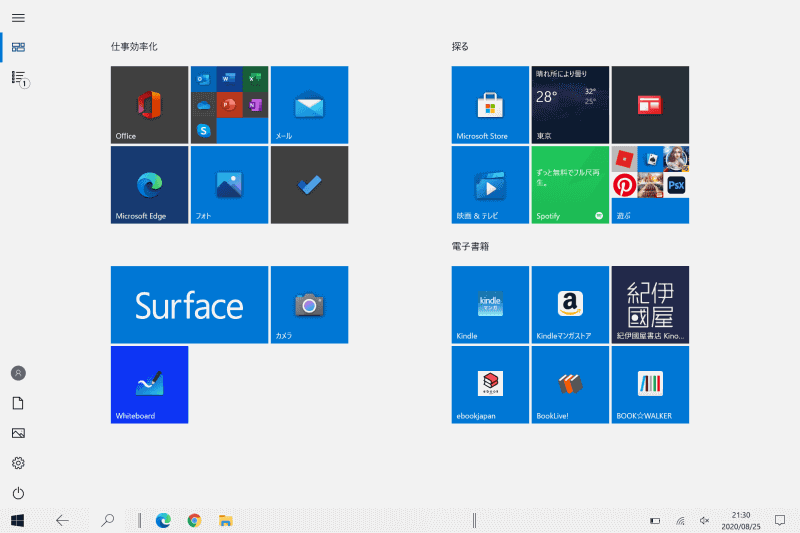Open 紀伊國屋書店 Kinoppy tile

click(x=651, y=304)
